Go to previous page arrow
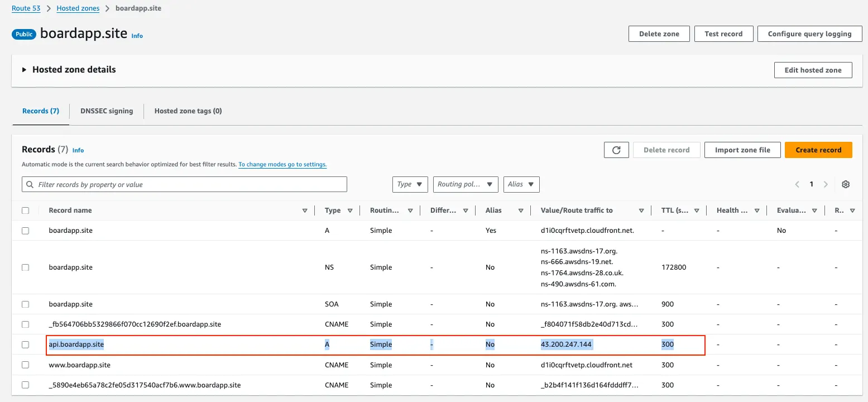868x402 pixels. pyautogui.click(x=797, y=184)
